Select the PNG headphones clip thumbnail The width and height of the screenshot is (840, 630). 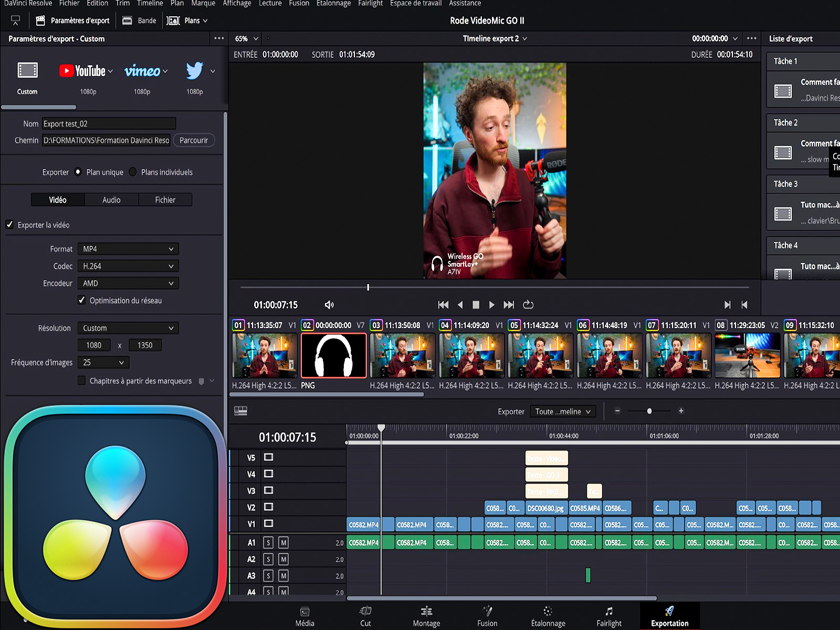[x=333, y=355]
